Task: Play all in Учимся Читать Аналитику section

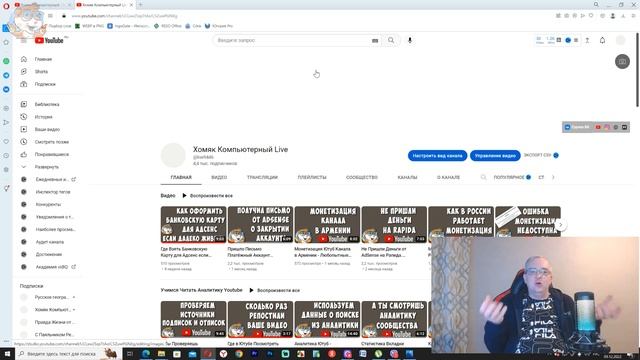Action: [x=274, y=290]
